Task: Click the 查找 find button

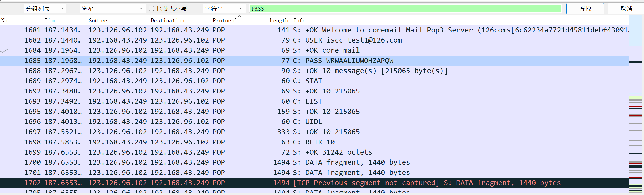Action: [585, 9]
